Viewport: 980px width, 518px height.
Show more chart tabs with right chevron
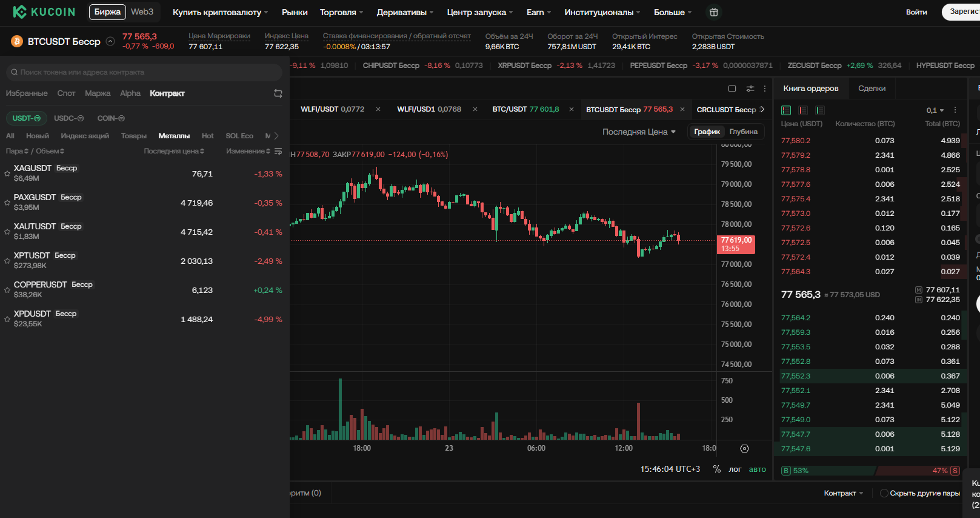(x=762, y=110)
